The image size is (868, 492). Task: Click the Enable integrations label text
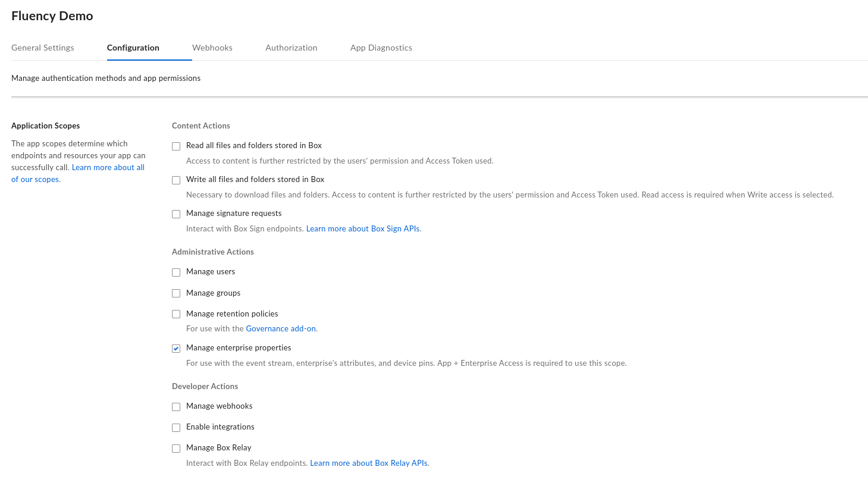coord(220,427)
